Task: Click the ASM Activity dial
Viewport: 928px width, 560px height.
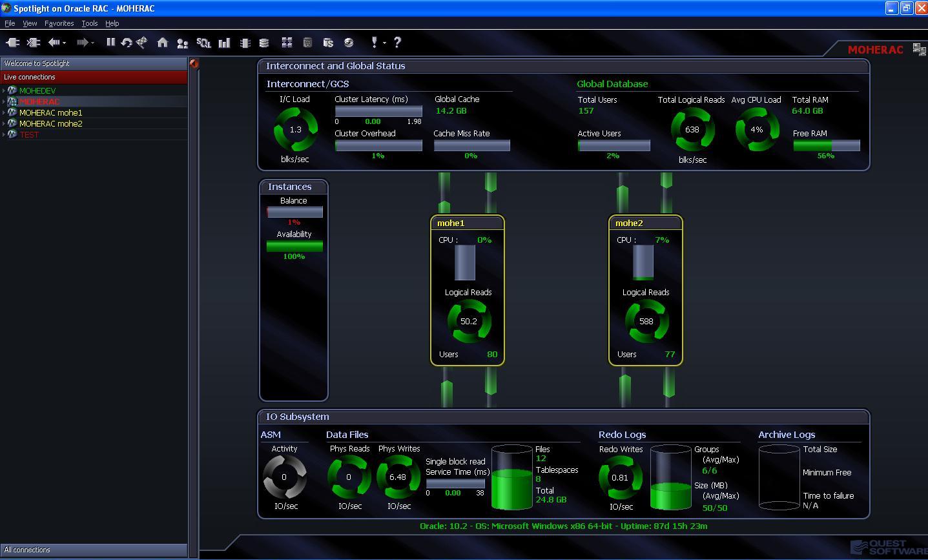Action: click(284, 477)
